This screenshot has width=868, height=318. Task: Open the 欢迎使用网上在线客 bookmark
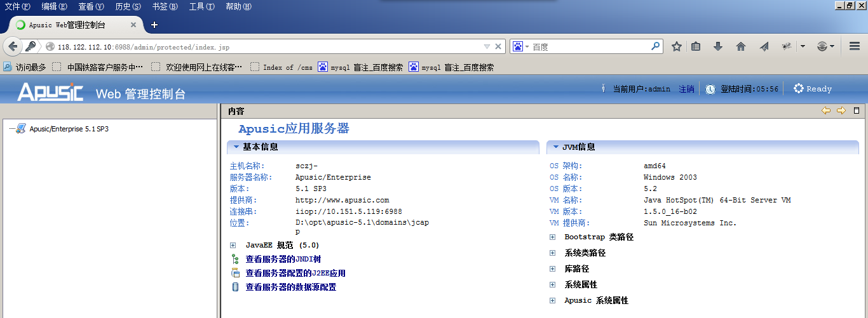point(197,67)
